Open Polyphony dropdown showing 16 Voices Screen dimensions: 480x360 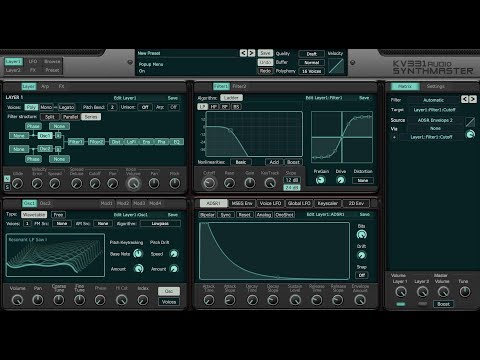(311, 71)
